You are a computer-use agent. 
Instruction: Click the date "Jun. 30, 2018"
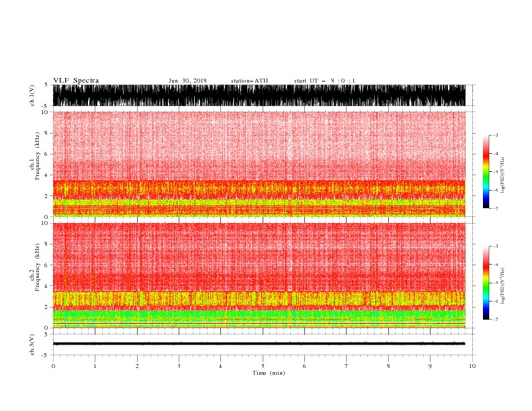187,81
